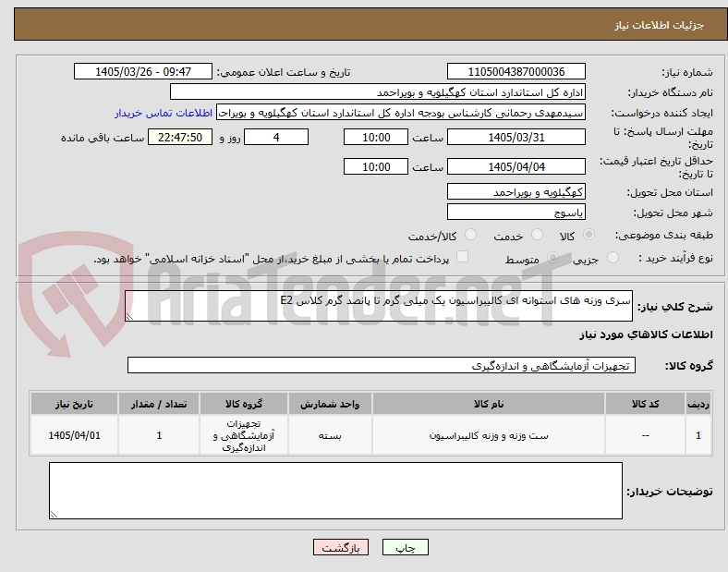The width and height of the screenshot is (728, 572).
Task: Click the کد کالا cell showing --
Action: (x=646, y=435)
